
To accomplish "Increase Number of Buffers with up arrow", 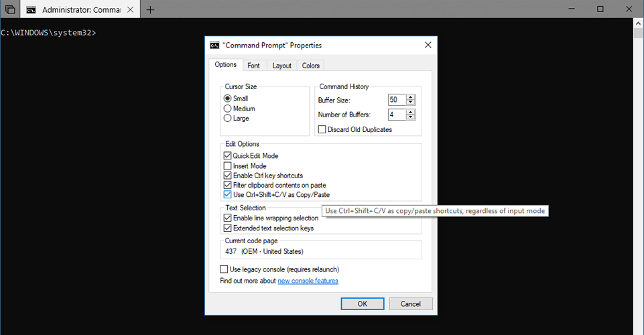I will click(x=410, y=112).
